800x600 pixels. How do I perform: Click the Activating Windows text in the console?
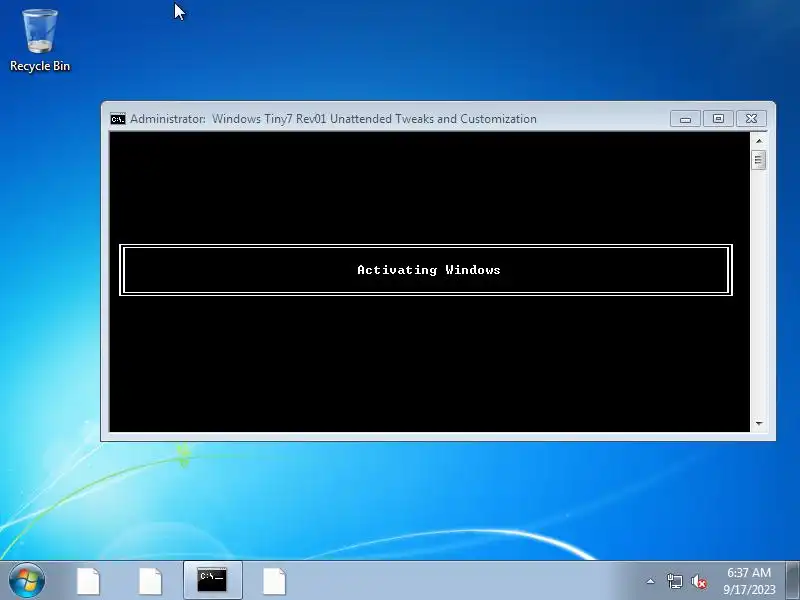[429, 270]
